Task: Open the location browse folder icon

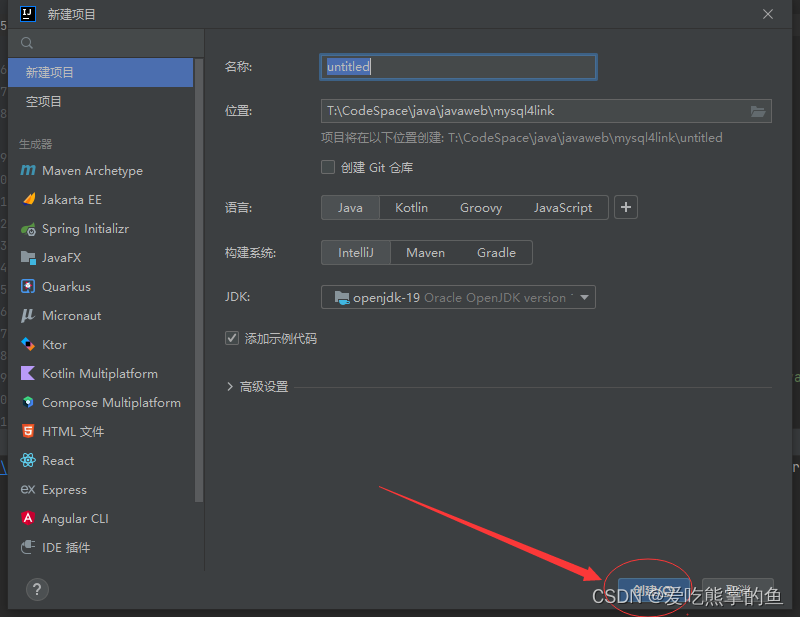Action: (x=758, y=111)
